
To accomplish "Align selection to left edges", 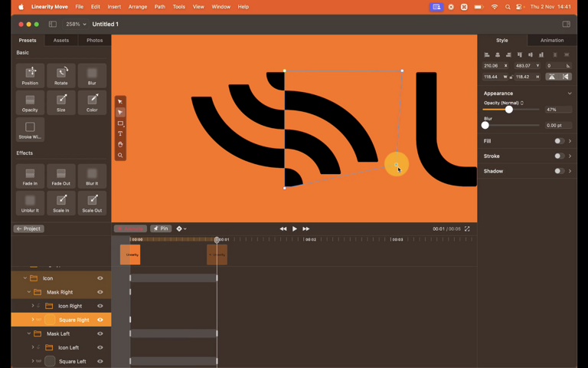I will pyautogui.click(x=487, y=55).
